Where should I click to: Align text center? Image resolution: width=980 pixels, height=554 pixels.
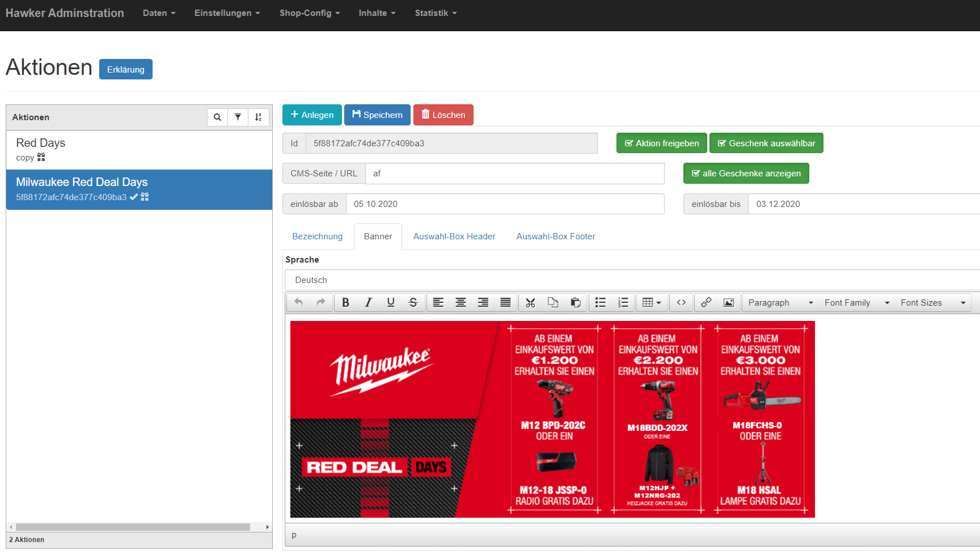point(461,303)
